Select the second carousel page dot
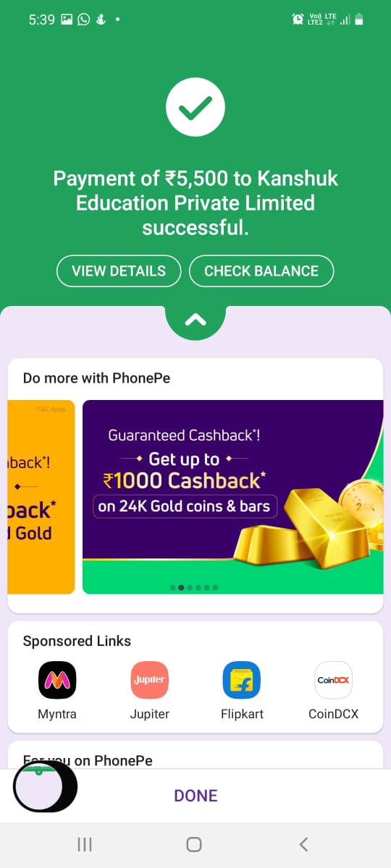391x868 pixels. pyautogui.click(x=181, y=587)
